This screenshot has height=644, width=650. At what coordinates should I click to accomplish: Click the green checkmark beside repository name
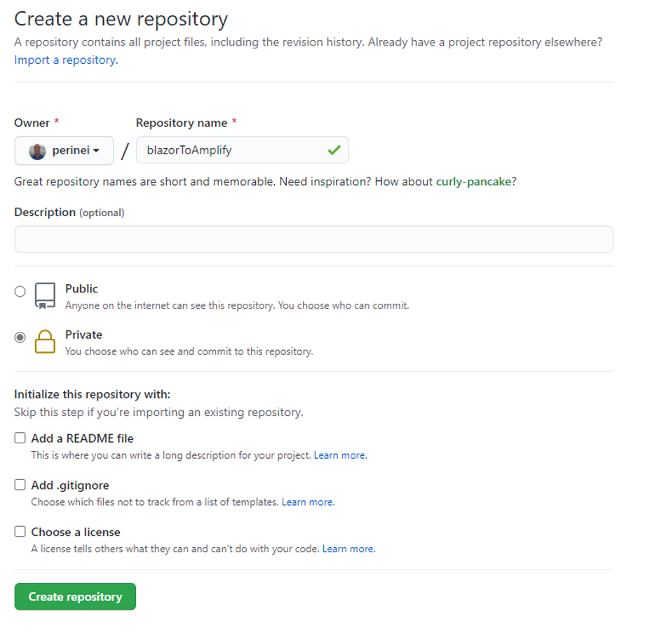point(334,149)
